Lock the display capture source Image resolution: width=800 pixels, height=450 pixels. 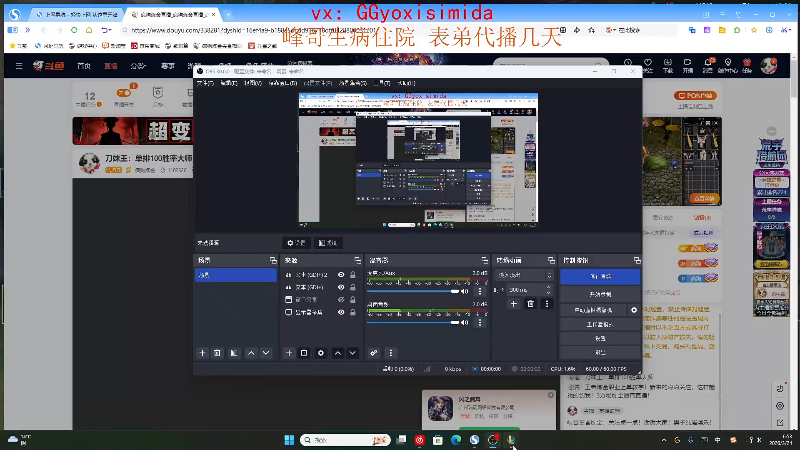tap(353, 312)
